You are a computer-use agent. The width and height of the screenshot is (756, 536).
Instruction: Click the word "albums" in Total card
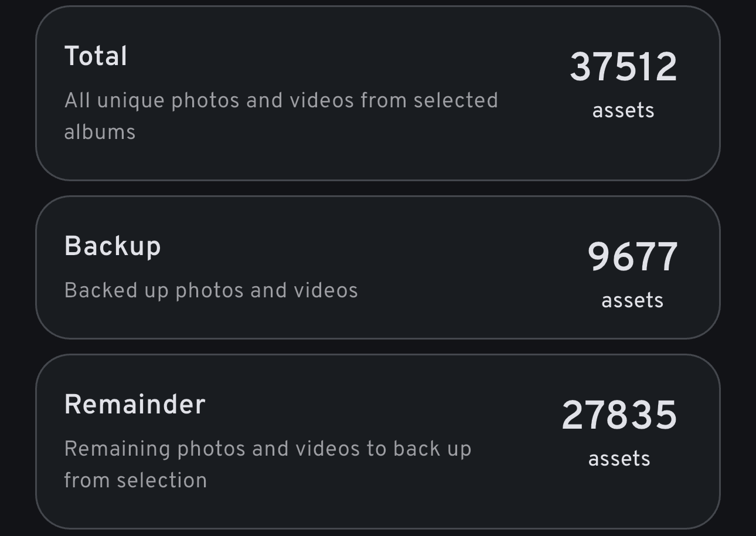100,132
